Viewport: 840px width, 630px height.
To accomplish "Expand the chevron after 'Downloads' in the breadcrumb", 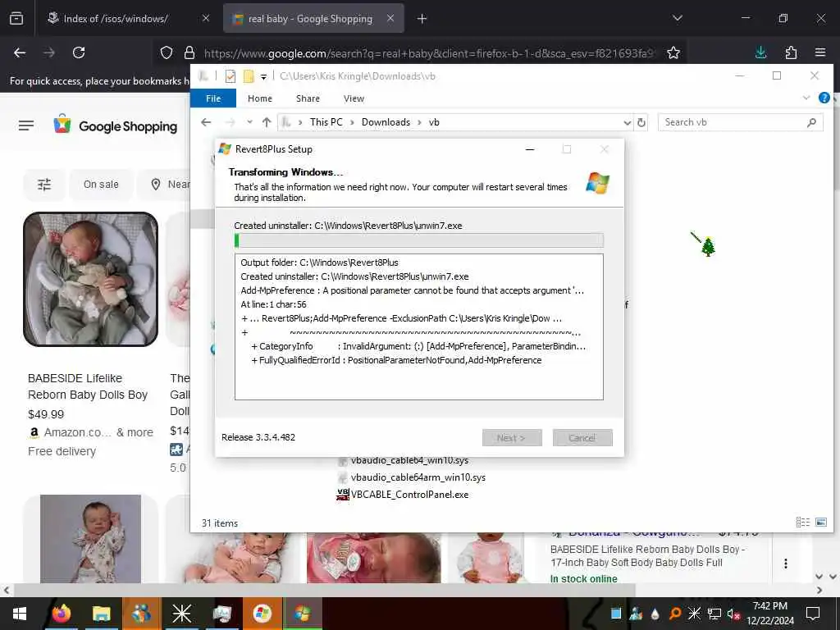I will 419,122.
